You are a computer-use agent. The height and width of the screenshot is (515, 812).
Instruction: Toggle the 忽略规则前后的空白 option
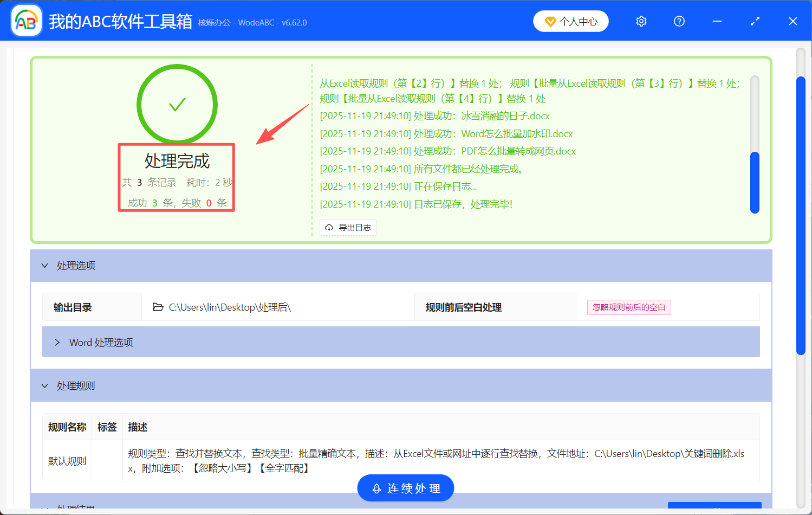click(628, 307)
